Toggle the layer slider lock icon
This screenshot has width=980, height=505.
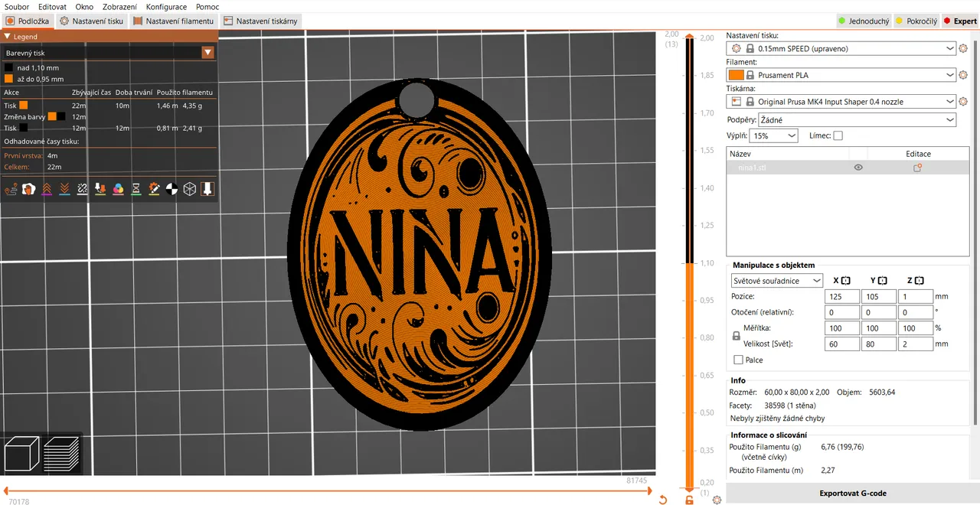point(689,500)
